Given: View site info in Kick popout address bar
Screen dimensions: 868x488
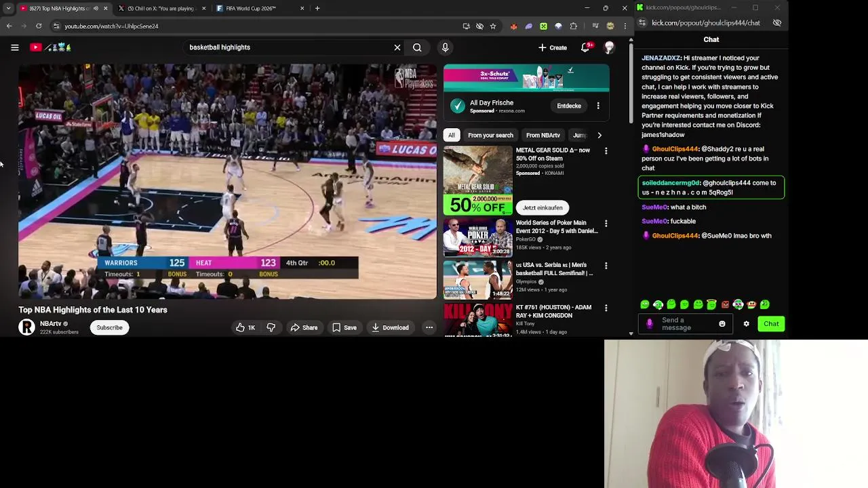Looking at the screenshot, I should (x=642, y=22).
